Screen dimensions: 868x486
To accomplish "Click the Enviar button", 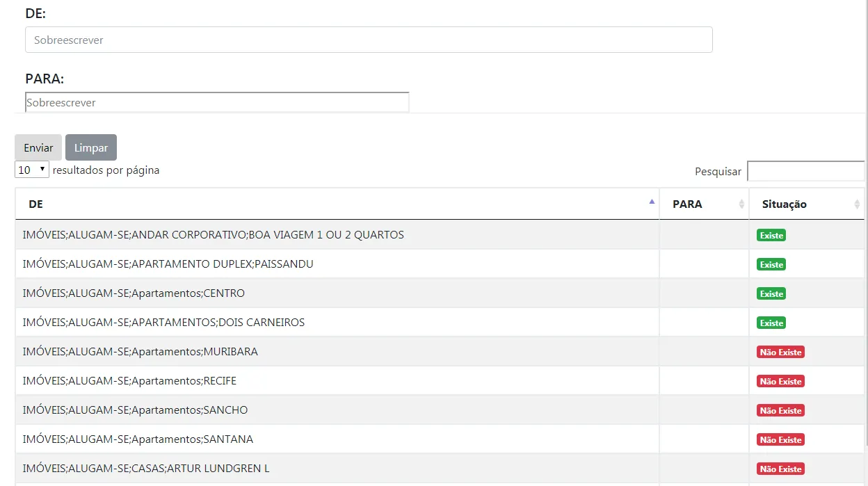I will [38, 147].
